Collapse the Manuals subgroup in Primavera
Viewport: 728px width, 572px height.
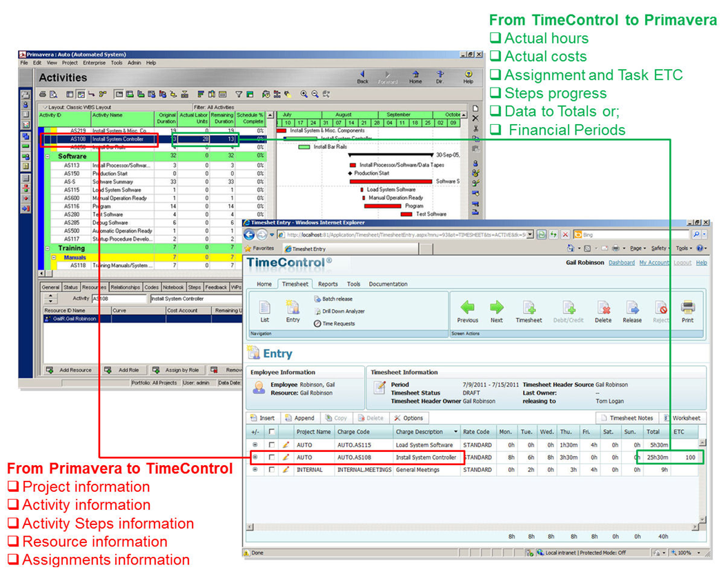[54, 257]
